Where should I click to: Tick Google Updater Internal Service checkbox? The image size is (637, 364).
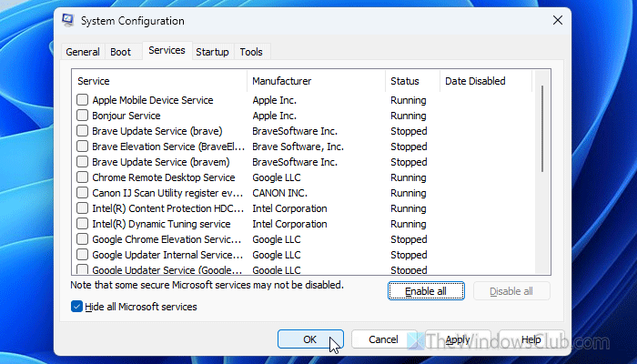(83, 254)
